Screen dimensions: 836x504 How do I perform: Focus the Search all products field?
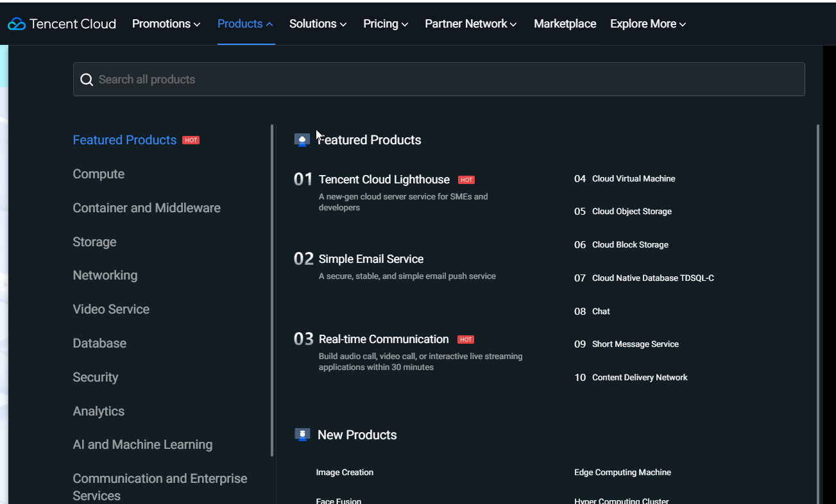click(x=439, y=80)
